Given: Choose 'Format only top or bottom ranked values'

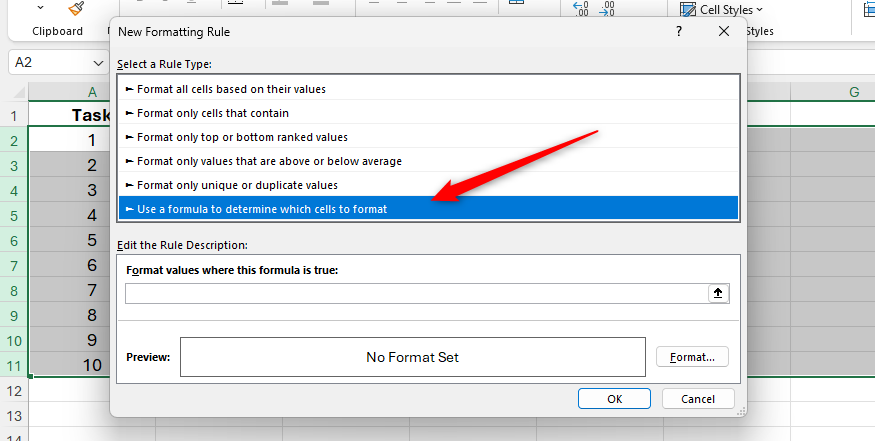Looking at the screenshot, I should (x=242, y=137).
